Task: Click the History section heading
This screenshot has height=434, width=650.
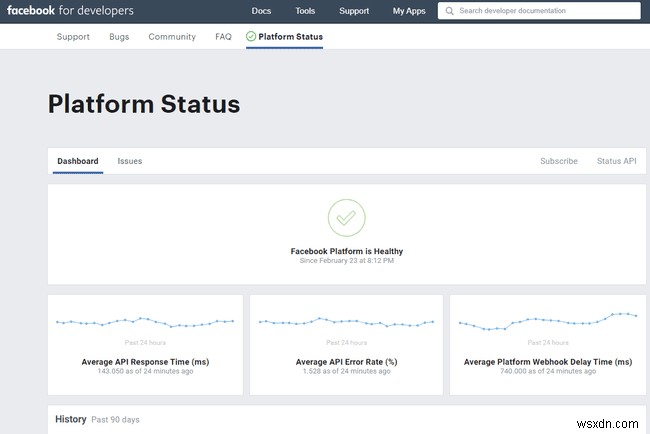Action: (71, 419)
